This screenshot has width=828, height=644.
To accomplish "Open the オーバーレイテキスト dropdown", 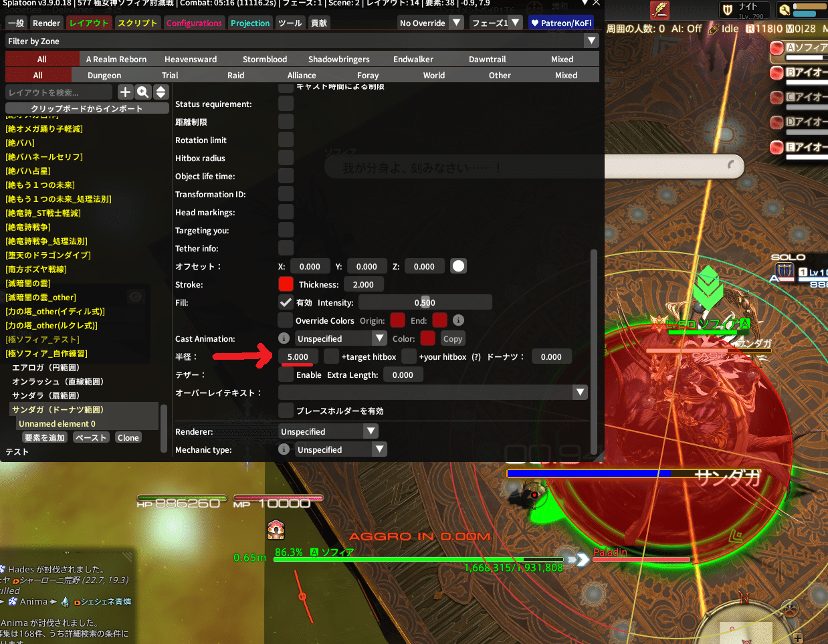I will tap(433, 393).
